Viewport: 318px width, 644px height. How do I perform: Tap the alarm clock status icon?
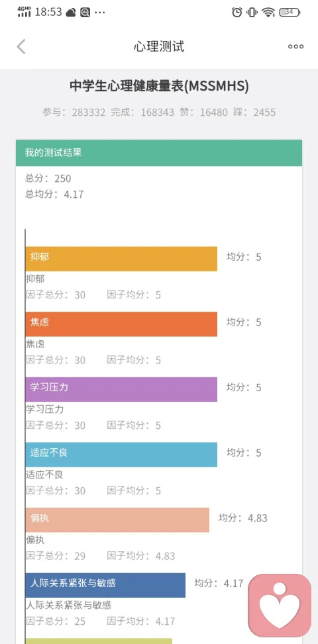coord(237,13)
